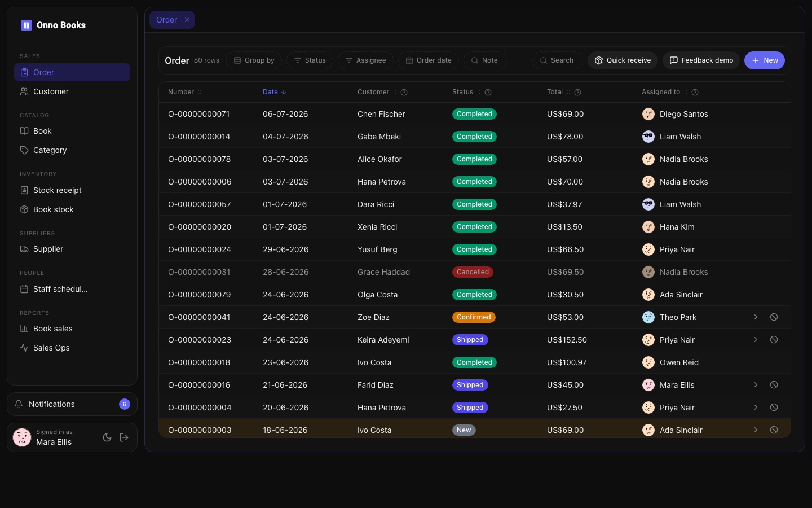This screenshot has width=812, height=508.
Task: Click the notifications badge showing 6
Action: point(125,404)
